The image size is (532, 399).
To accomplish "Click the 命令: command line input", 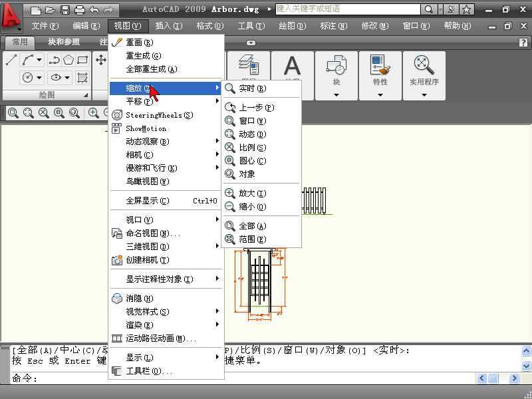I will click(243, 378).
